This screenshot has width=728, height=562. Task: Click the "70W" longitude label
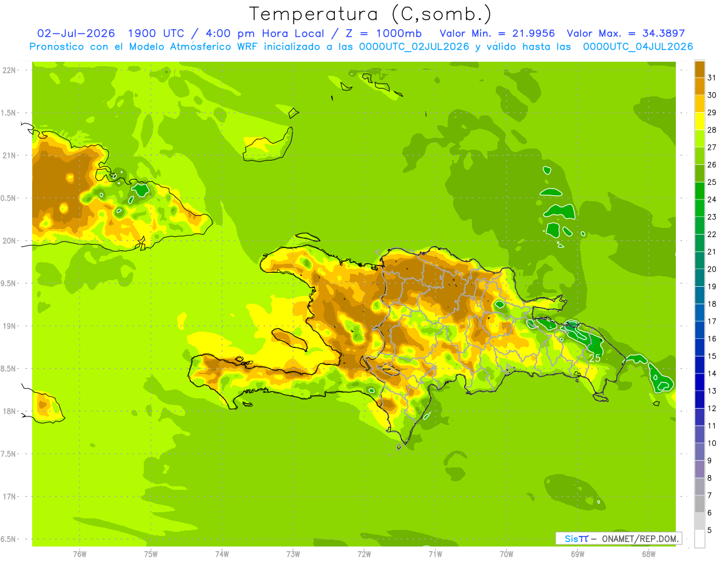[507, 554]
